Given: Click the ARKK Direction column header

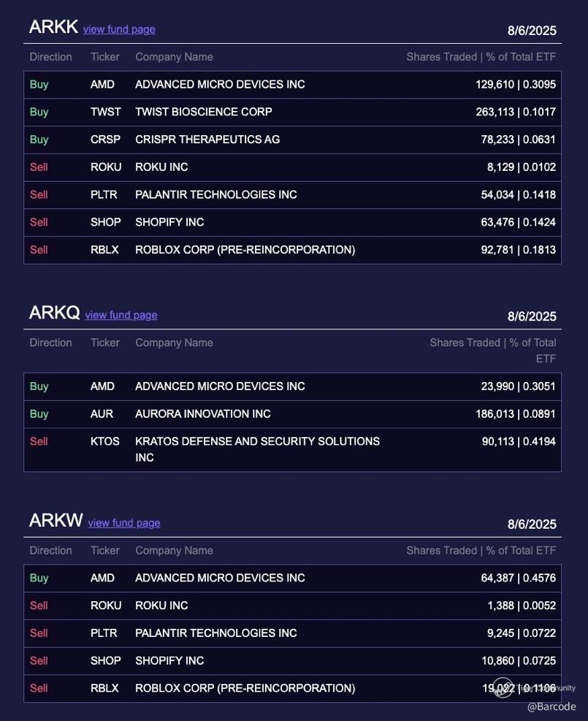Looking at the screenshot, I should [50, 57].
